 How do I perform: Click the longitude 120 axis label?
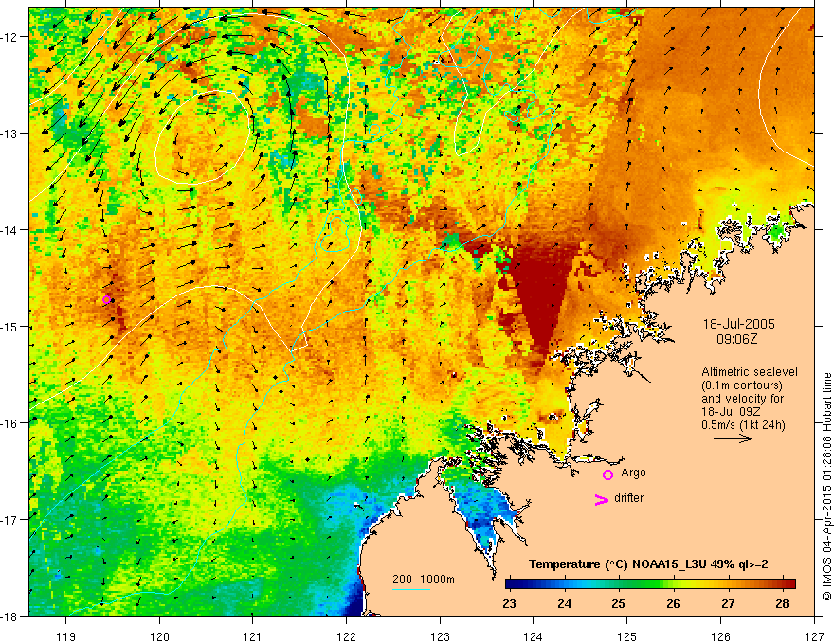(159, 636)
